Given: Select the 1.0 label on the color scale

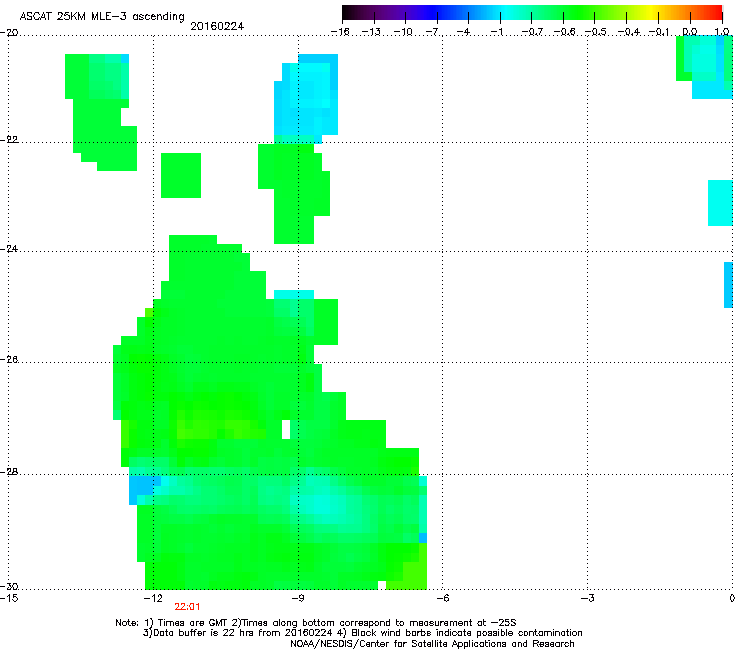Looking at the screenshot, I should point(722,32).
